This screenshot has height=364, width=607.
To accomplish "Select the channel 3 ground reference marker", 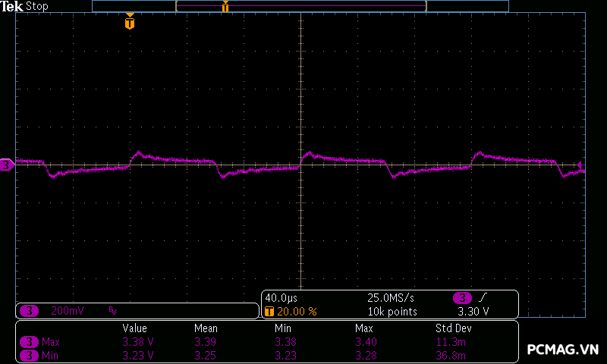I will pyautogui.click(x=7, y=165).
